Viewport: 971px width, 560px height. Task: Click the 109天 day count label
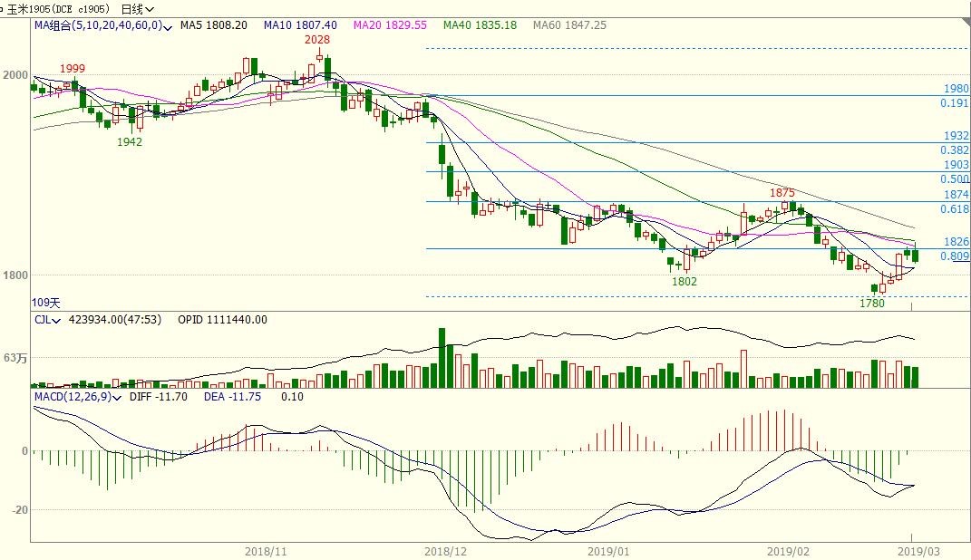tap(45, 302)
